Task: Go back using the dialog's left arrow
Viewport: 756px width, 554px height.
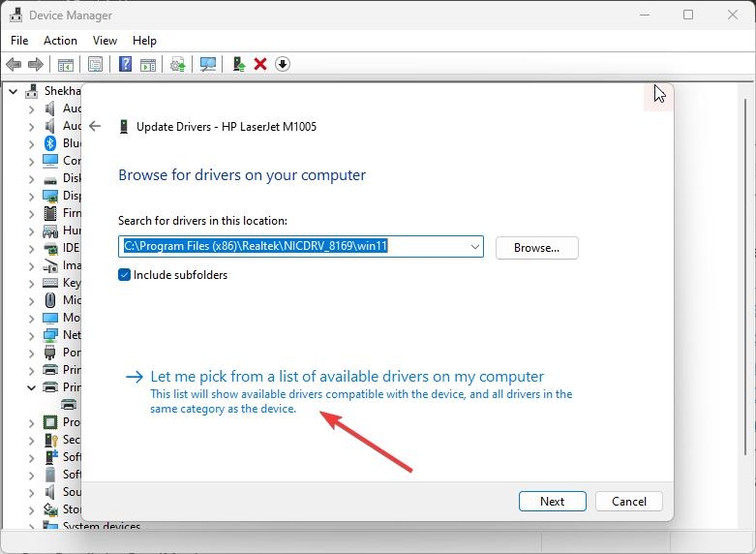Action: coord(95,127)
